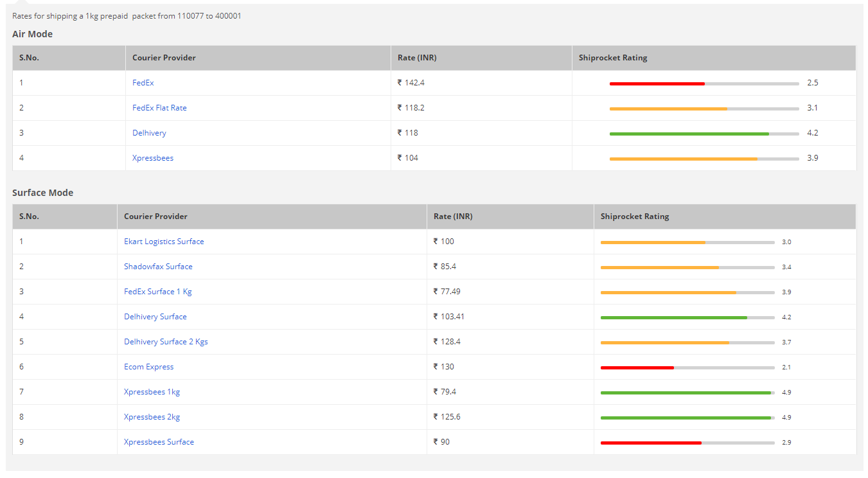Click Shadowfax Surface rating bar 3.4

pos(687,267)
